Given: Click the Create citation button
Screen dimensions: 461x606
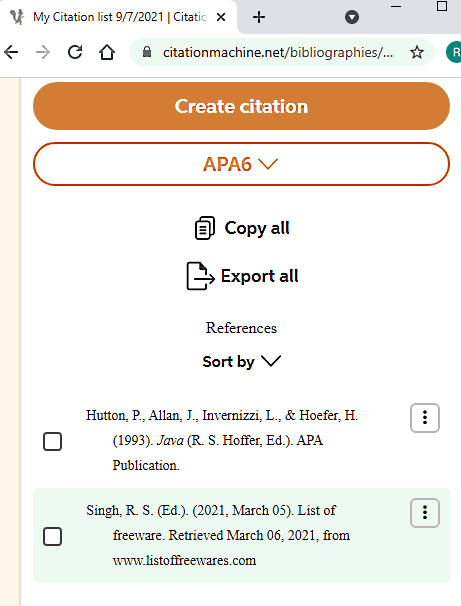Looking at the screenshot, I should click(x=241, y=106).
